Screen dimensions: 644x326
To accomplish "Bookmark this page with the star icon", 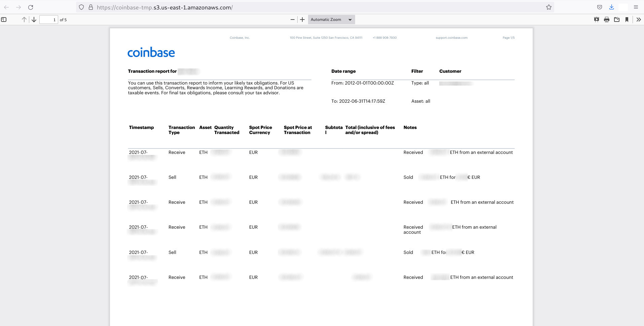I will 549,7.
